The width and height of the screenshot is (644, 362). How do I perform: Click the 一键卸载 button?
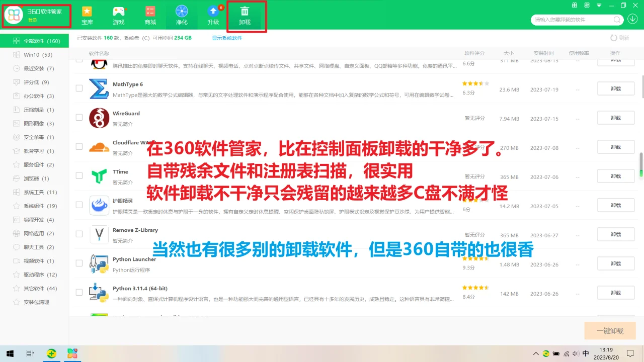[609, 330]
